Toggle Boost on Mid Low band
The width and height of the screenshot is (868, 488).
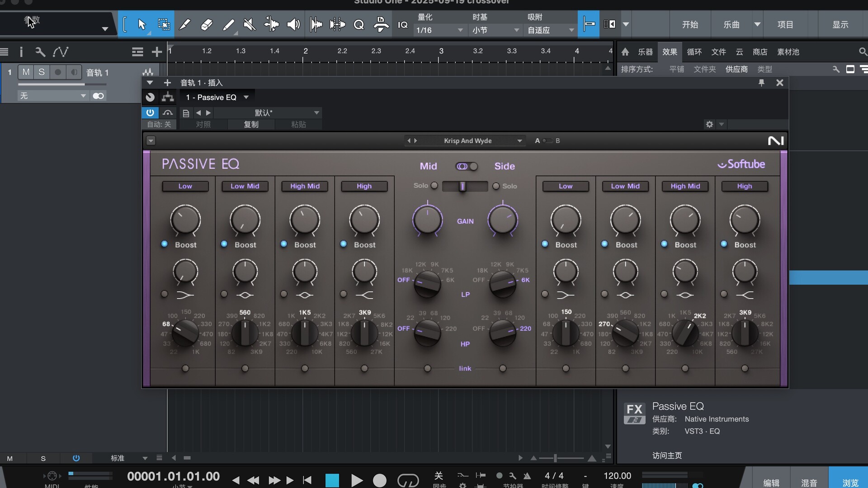(165, 244)
